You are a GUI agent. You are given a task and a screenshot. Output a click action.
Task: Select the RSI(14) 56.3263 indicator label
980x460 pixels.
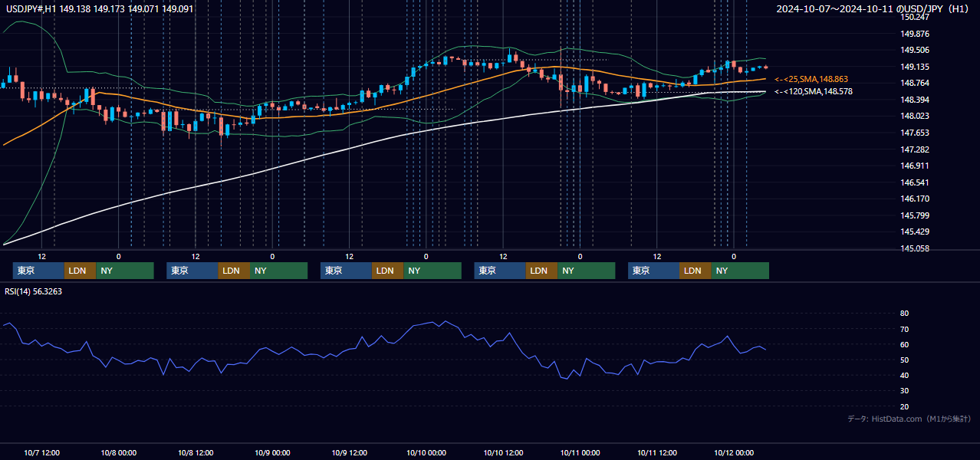point(34,291)
